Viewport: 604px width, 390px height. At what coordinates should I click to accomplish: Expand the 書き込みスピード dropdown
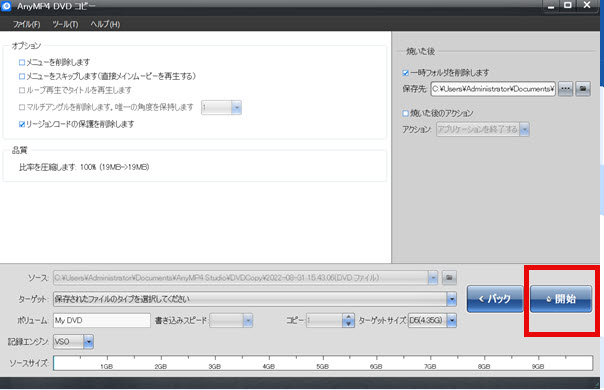[248, 320]
